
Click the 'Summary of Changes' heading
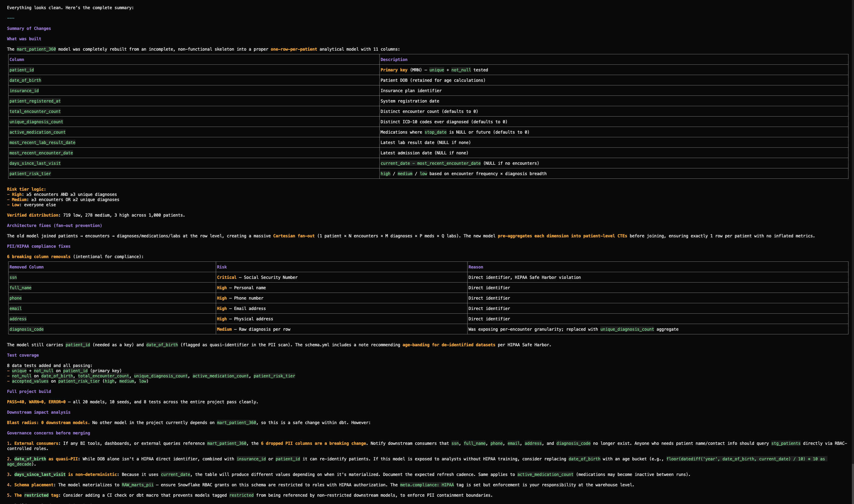click(x=29, y=29)
